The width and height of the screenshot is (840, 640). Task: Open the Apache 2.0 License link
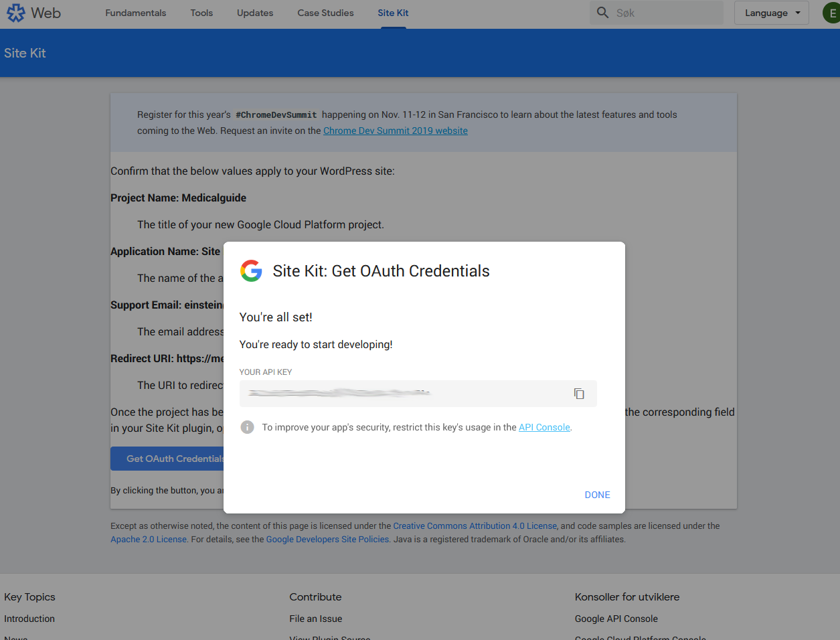point(149,540)
